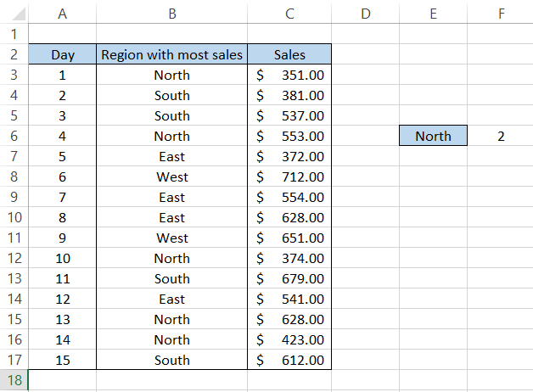Select row 10 header
This screenshot has width=533, height=392.
coord(14,217)
